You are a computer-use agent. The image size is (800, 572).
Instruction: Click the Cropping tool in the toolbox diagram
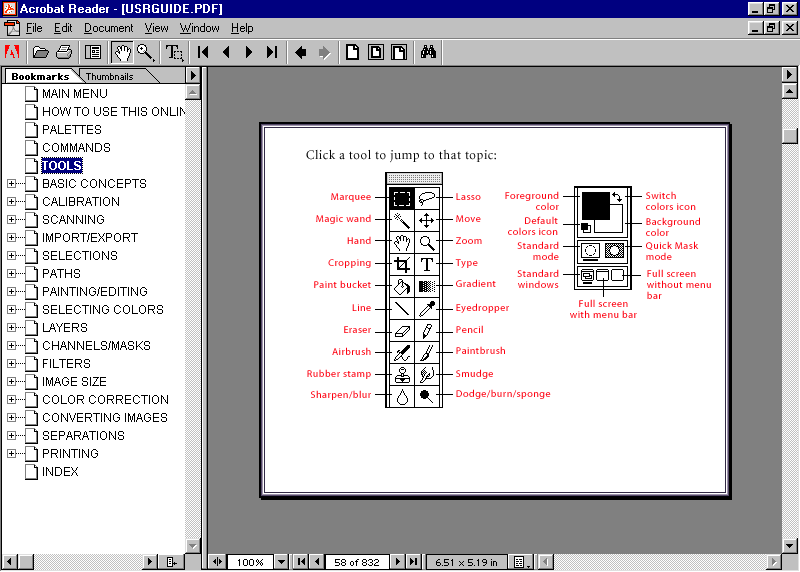[x=402, y=264]
